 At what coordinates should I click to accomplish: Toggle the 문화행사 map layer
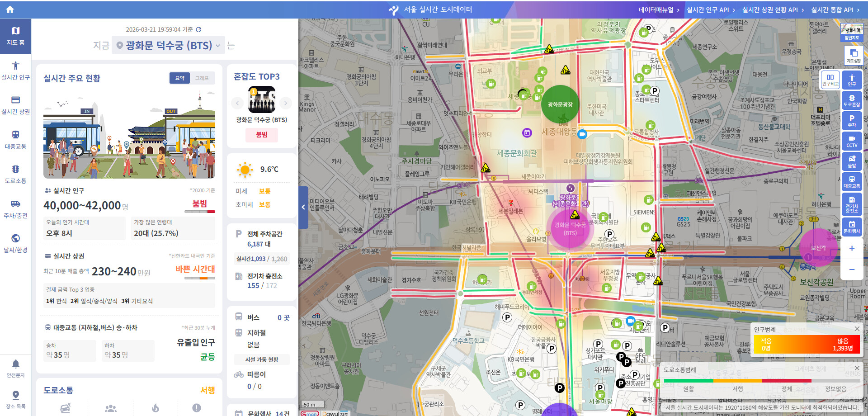852,227
